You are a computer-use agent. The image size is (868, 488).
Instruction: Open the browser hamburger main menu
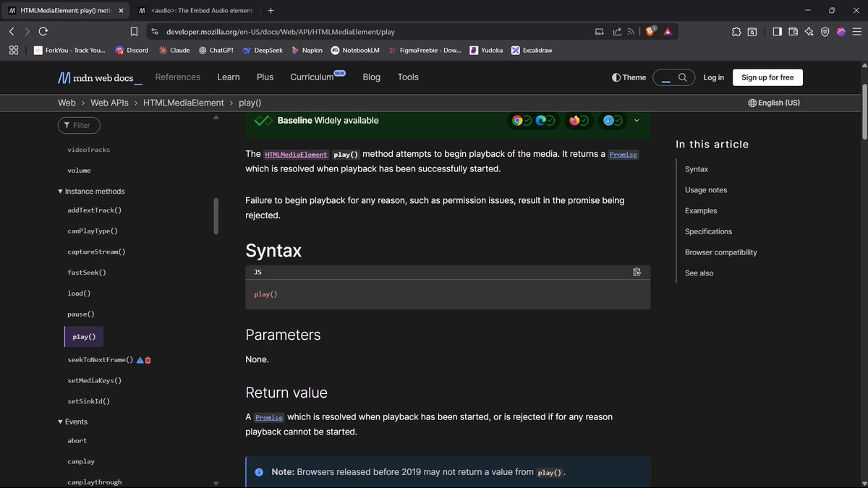[x=856, y=32]
